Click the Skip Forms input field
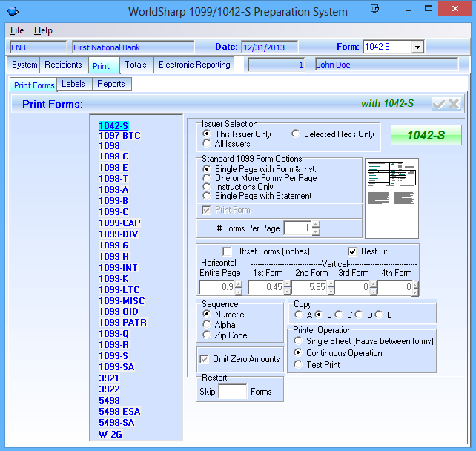This screenshot has height=451, width=476. (233, 392)
